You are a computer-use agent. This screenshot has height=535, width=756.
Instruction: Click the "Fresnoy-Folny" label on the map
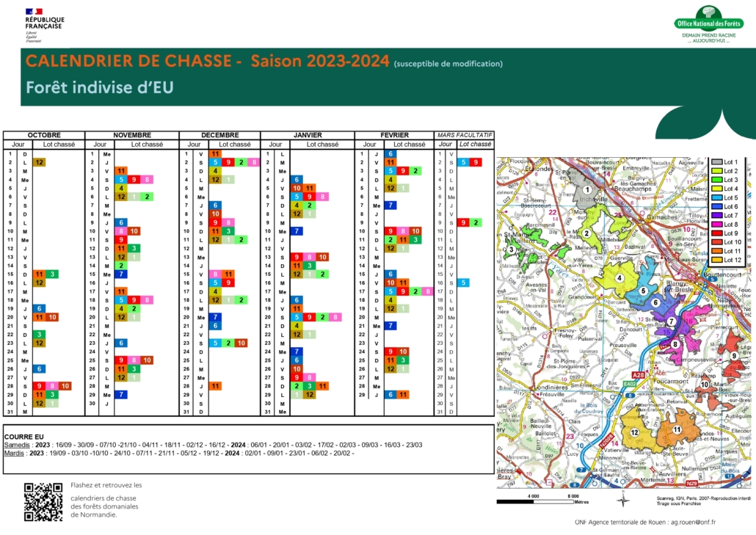565,333
